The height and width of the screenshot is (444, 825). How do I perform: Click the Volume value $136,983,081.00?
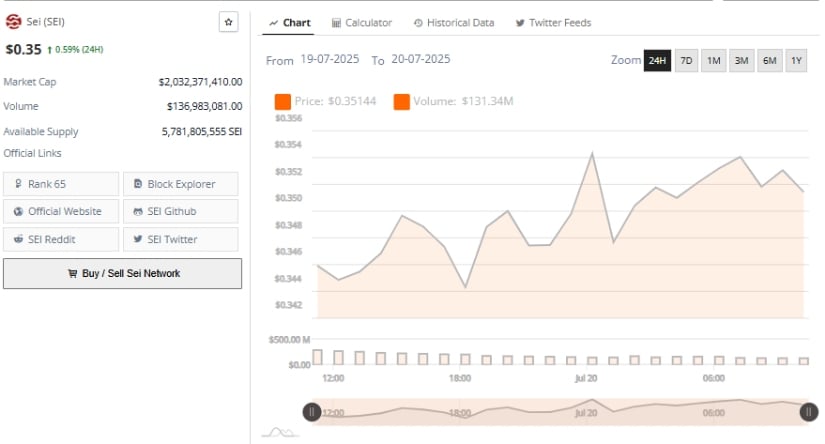[205, 106]
